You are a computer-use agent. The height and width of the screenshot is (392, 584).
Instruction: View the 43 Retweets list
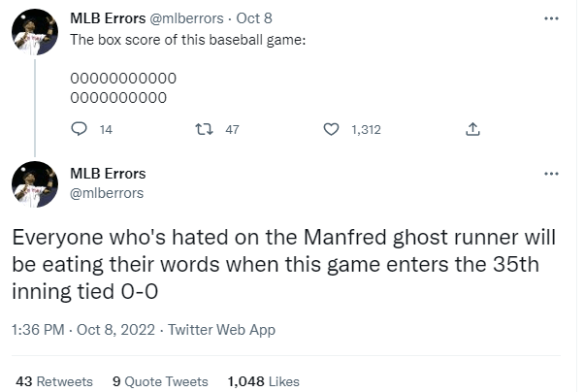point(54,381)
